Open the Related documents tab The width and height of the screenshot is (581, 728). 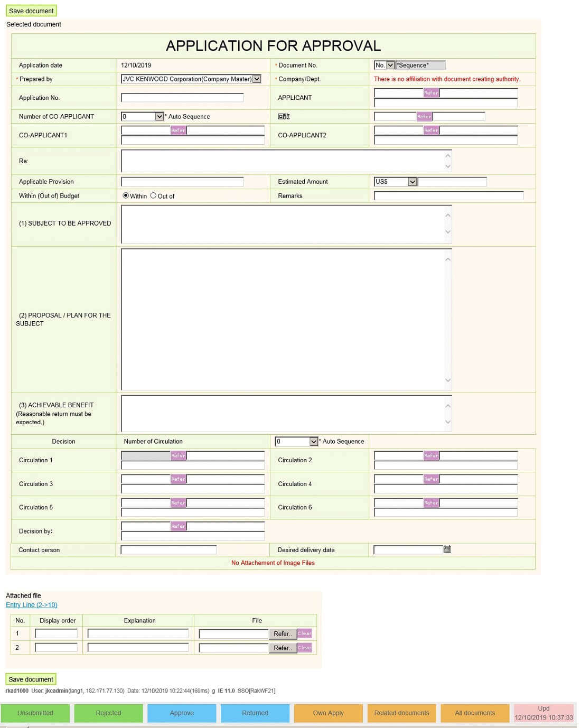(x=402, y=713)
